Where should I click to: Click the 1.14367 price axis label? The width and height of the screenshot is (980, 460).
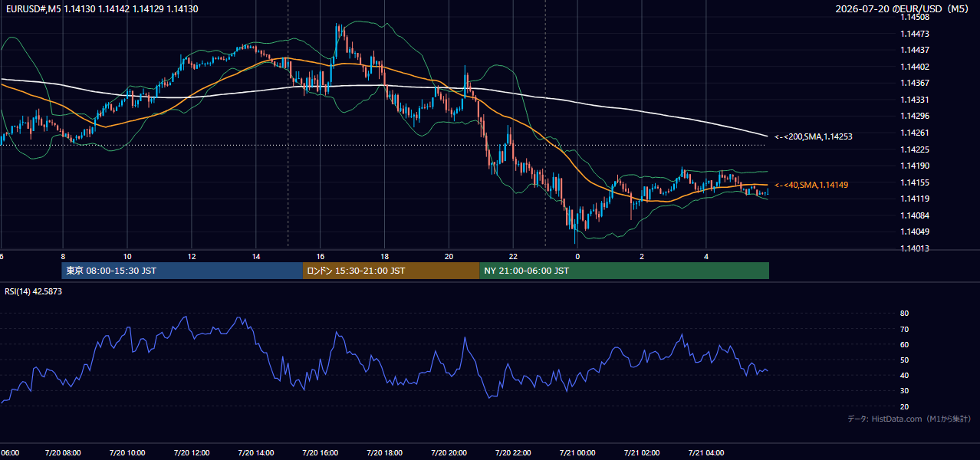point(916,83)
